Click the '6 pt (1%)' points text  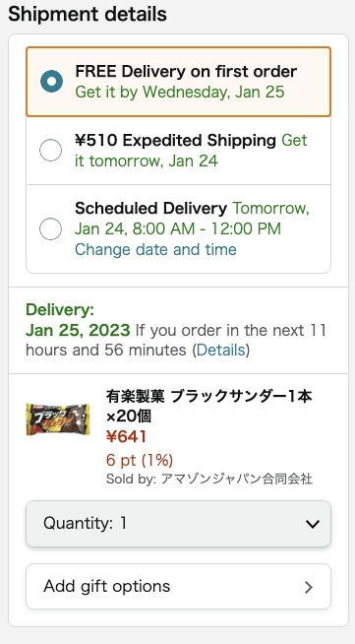(140, 461)
